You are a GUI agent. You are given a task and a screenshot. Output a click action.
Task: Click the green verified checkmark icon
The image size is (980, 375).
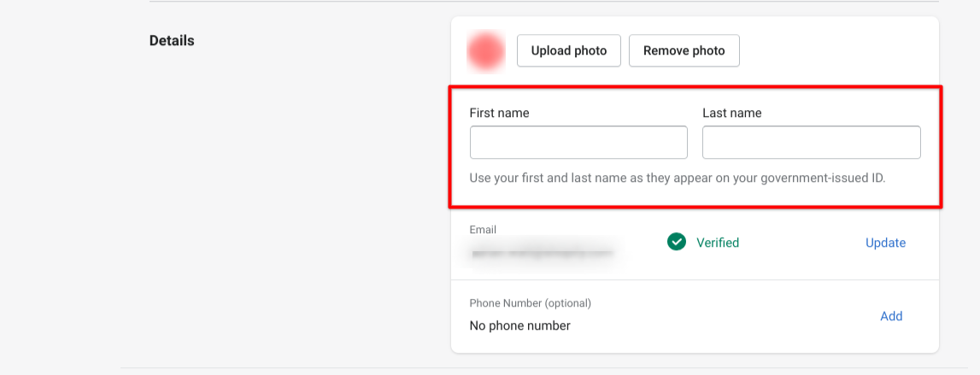(x=677, y=243)
